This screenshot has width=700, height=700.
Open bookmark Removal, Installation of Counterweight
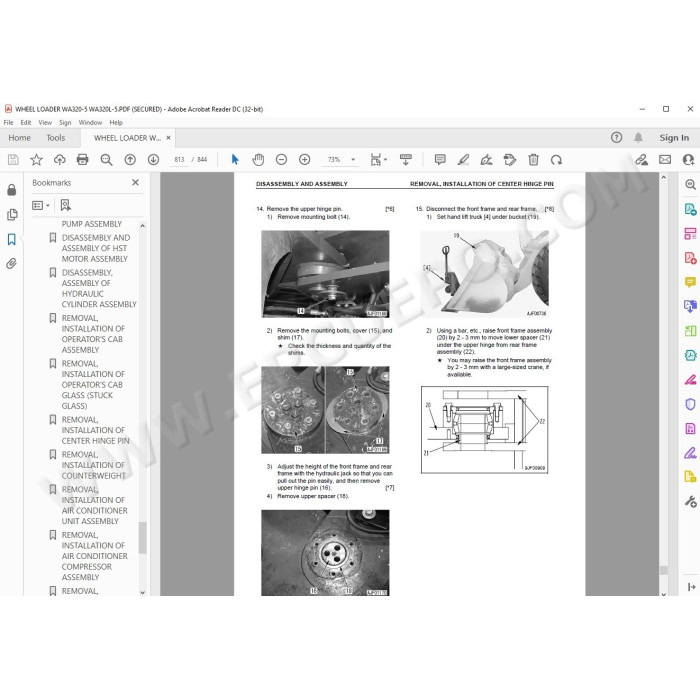coord(93,465)
